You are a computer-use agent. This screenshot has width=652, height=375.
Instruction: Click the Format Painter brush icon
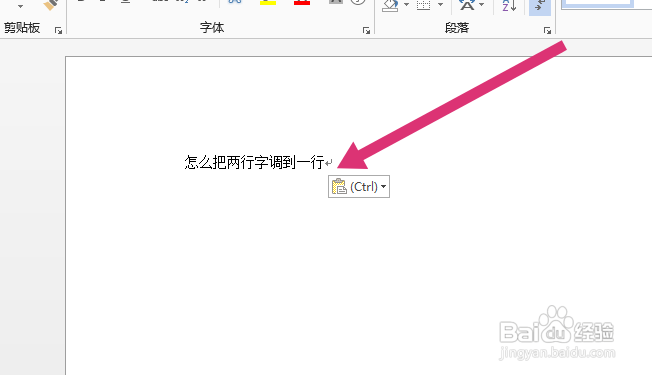pos(51,4)
